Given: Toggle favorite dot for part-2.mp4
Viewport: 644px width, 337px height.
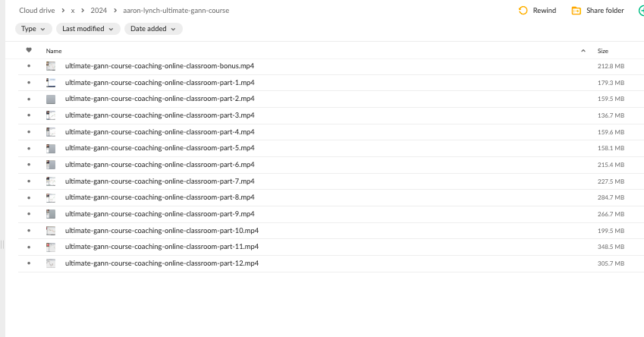Looking at the screenshot, I should 29,99.
